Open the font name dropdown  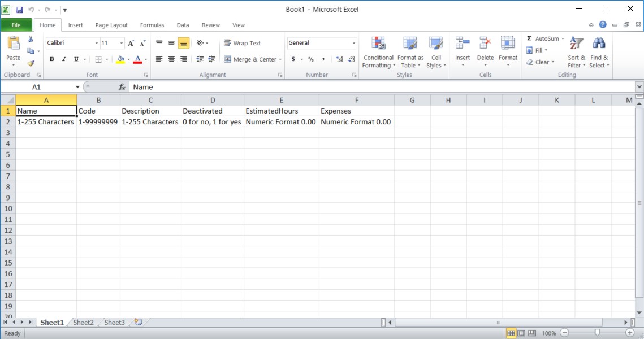pyautogui.click(x=97, y=43)
